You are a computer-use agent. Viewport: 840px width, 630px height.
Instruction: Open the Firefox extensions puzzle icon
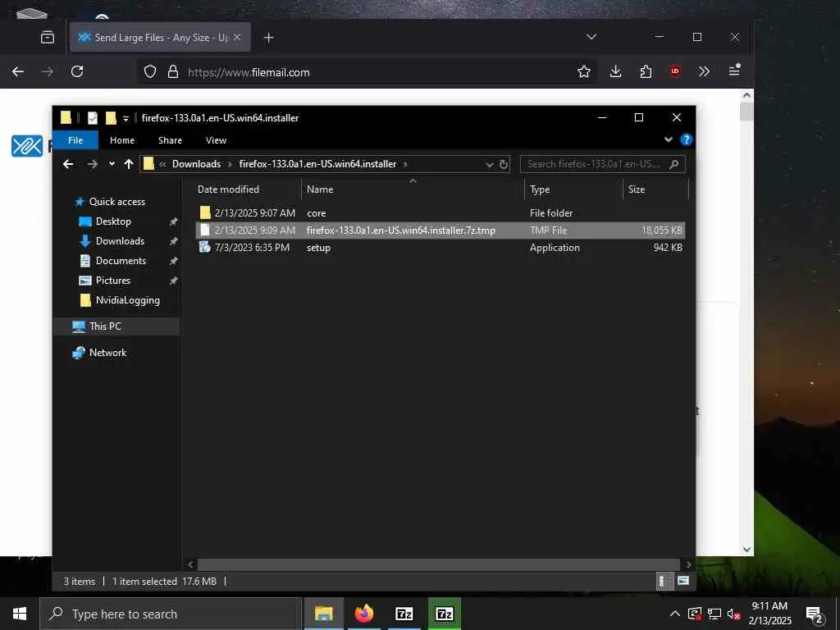pos(646,72)
